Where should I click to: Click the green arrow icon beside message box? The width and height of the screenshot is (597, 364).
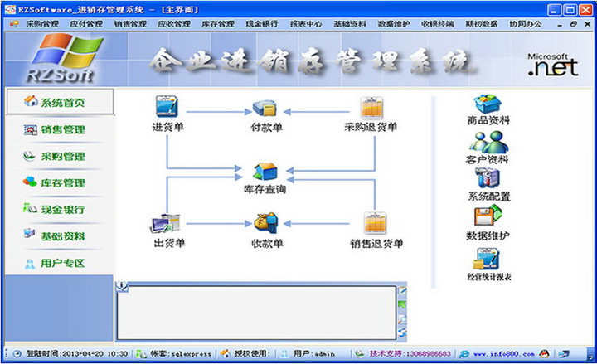[402, 305]
